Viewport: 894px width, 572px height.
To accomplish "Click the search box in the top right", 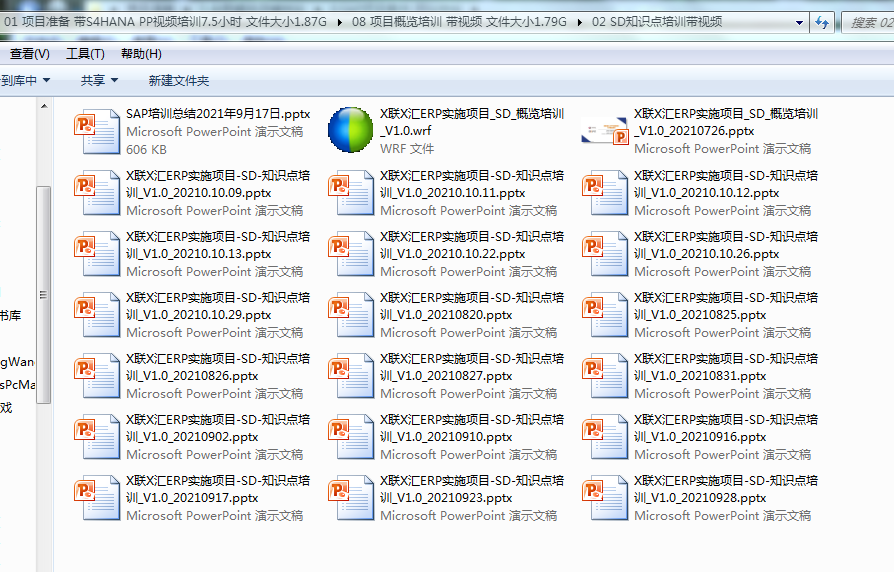I will pyautogui.click(x=868, y=22).
